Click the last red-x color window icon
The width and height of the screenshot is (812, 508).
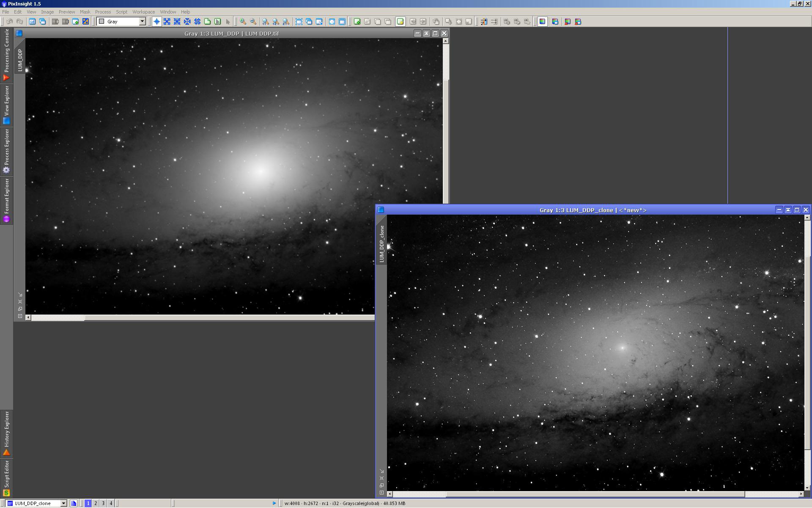point(578,22)
